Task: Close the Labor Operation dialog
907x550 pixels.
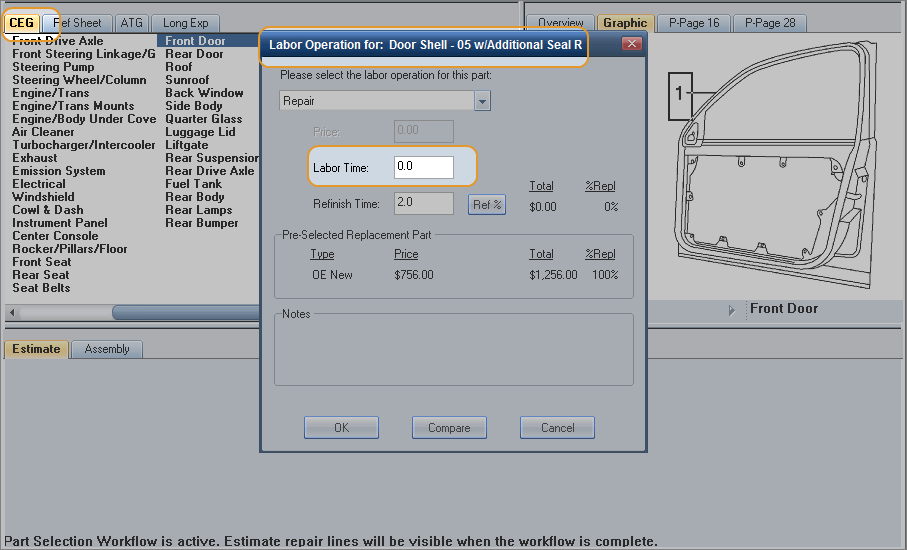Action: pyautogui.click(x=631, y=44)
